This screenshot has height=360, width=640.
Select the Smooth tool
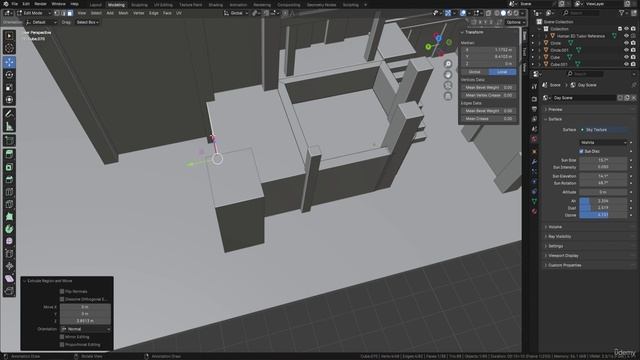9,241
